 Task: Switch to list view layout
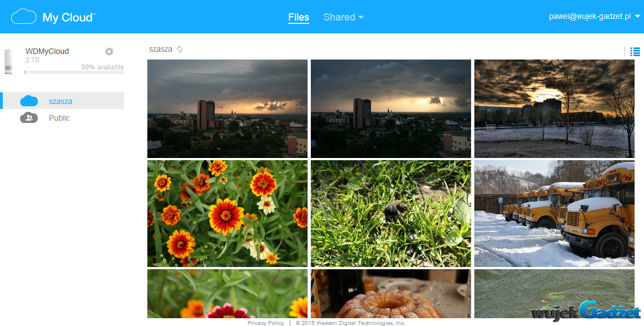(635, 52)
